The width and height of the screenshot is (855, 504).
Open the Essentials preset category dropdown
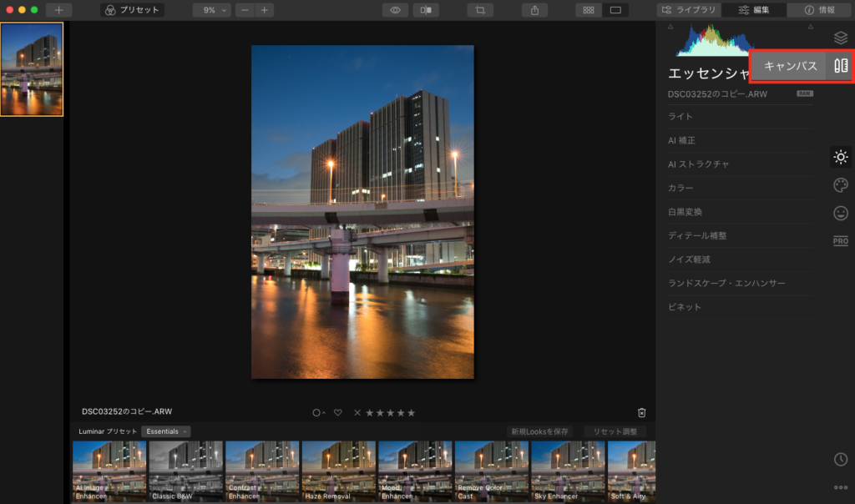pos(166,431)
